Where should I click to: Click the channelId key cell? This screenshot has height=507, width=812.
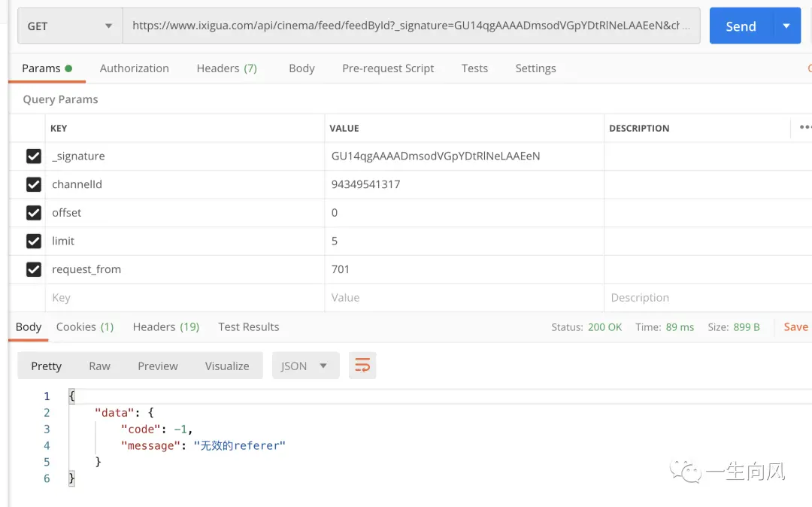coord(185,184)
